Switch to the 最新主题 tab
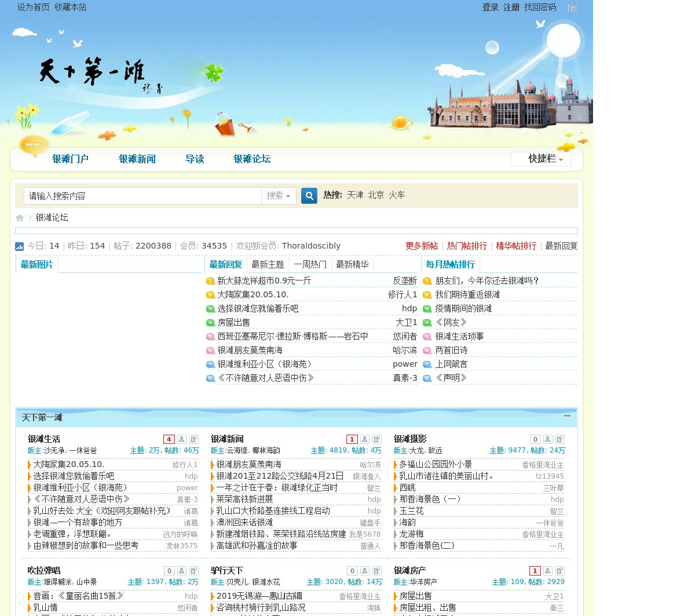695x616 pixels. point(268,265)
